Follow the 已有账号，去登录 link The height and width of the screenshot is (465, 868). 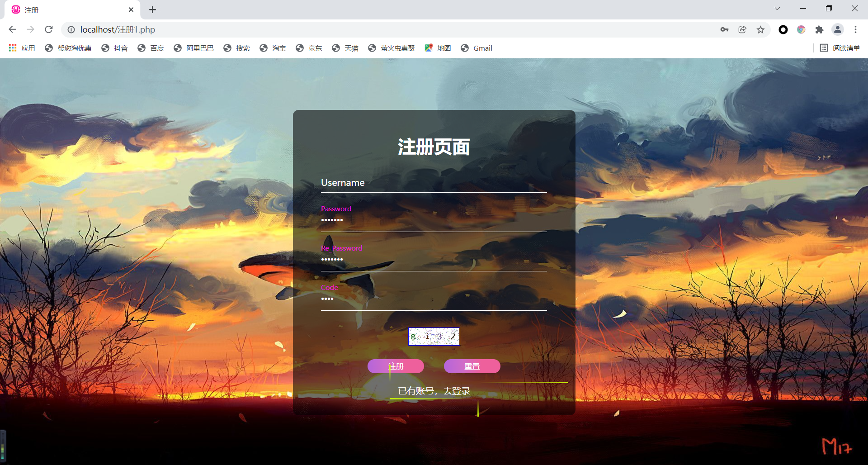(434, 391)
